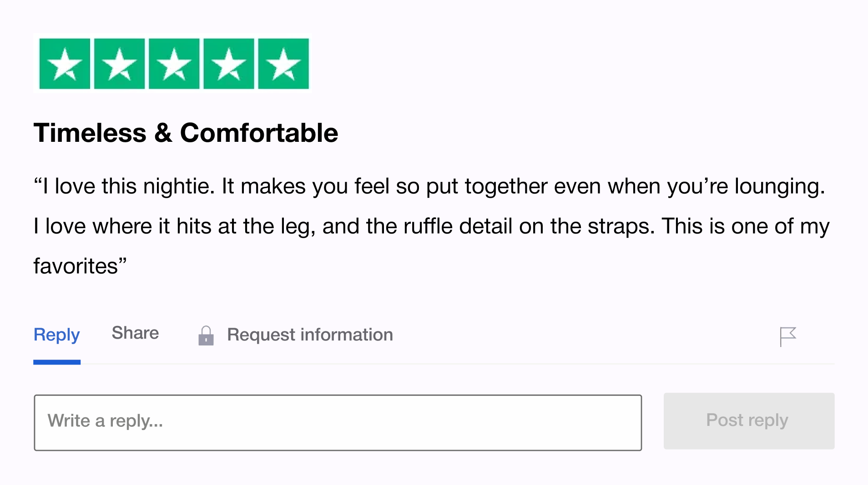The width and height of the screenshot is (868, 485).
Task: Click the first green rating star
Action: [65, 64]
